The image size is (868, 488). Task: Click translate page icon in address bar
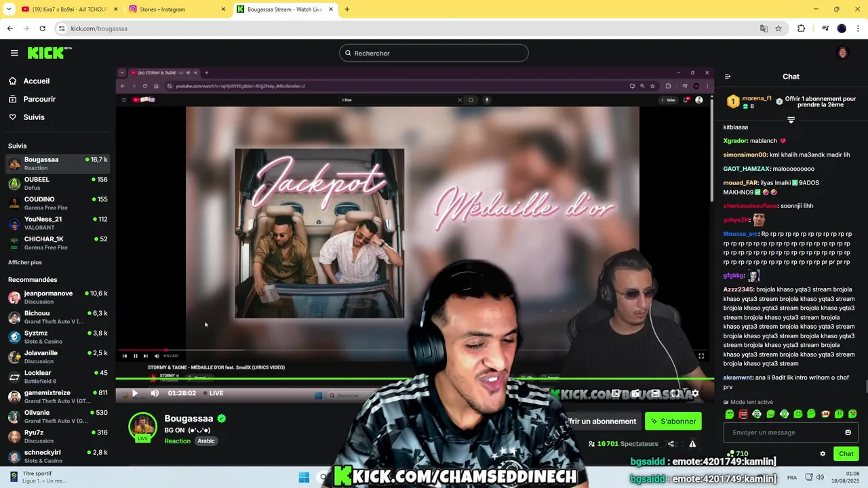764,28
